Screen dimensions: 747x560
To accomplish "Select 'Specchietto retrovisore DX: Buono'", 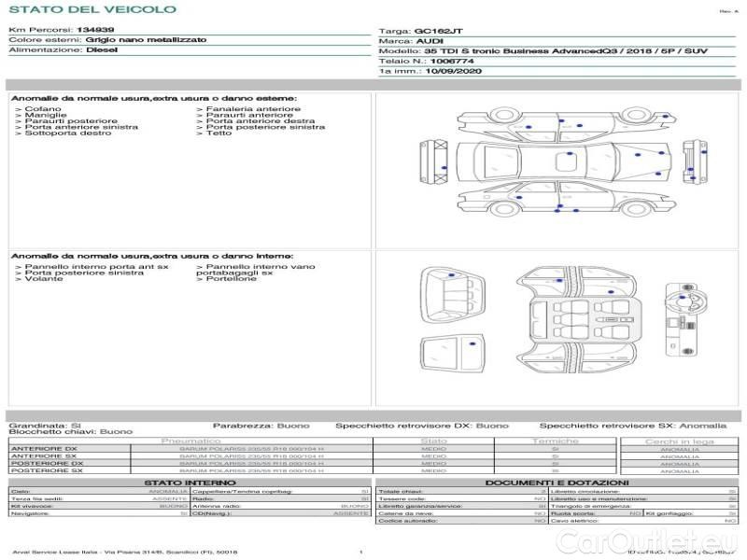I will (x=422, y=426).
